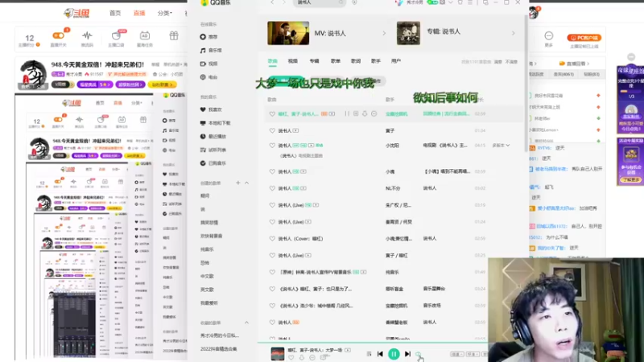The image size is (644, 362).
Task: Open 最近播放 recent plays in the sidebar
Action: click(x=213, y=136)
